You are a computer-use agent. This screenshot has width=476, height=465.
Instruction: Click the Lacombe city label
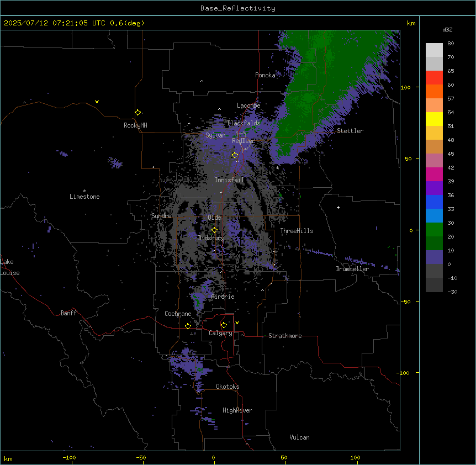(x=248, y=105)
